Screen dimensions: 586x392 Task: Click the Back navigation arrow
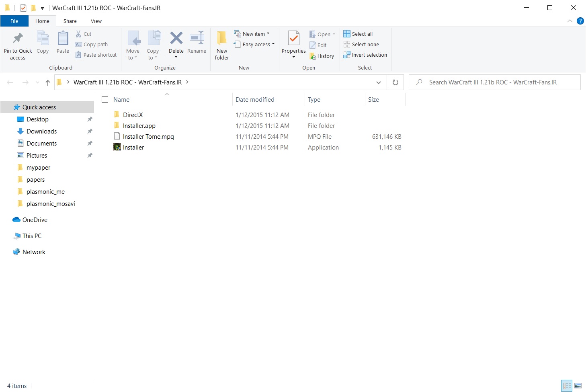coord(10,82)
